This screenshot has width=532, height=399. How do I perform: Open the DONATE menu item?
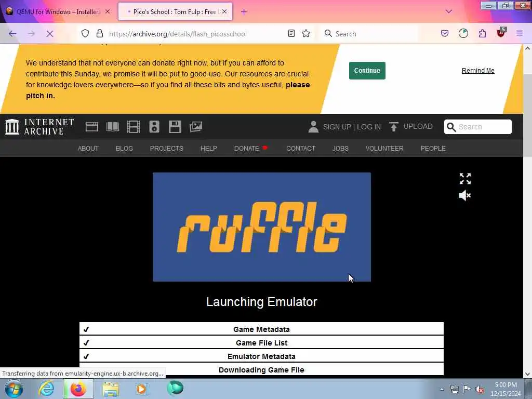(x=247, y=148)
